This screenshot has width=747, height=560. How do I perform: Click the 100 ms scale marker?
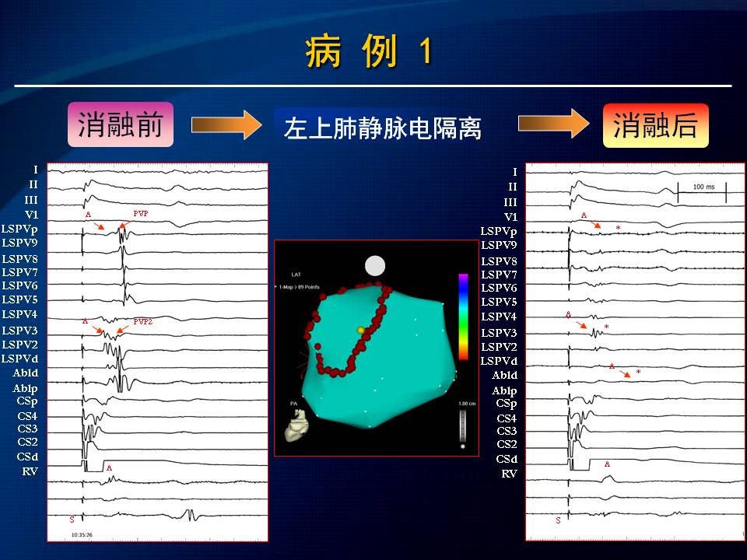click(701, 188)
